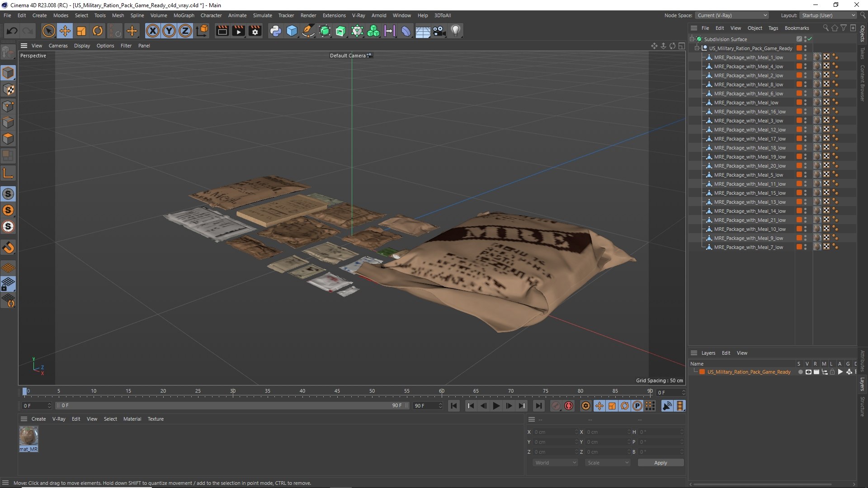This screenshot has height=488, width=868.
Task: Toggle X axis lock
Action: click(153, 31)
